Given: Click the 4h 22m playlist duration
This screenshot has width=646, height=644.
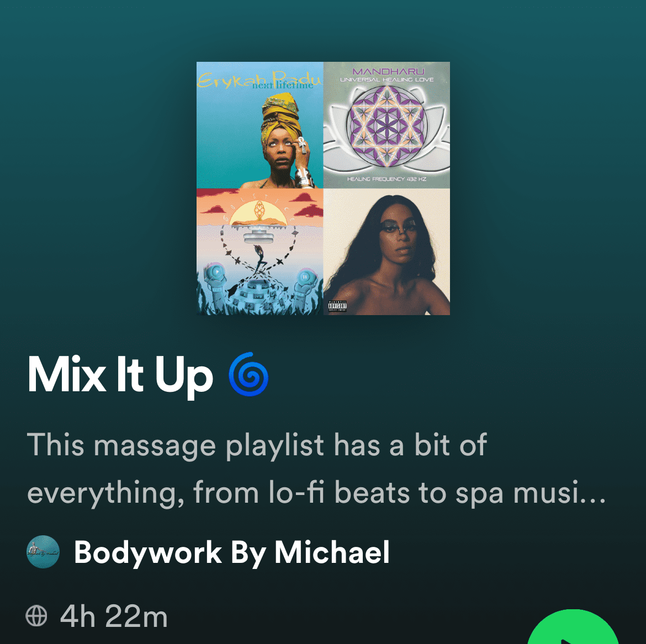Looking at the screenshot, I should tap(114, 616).
